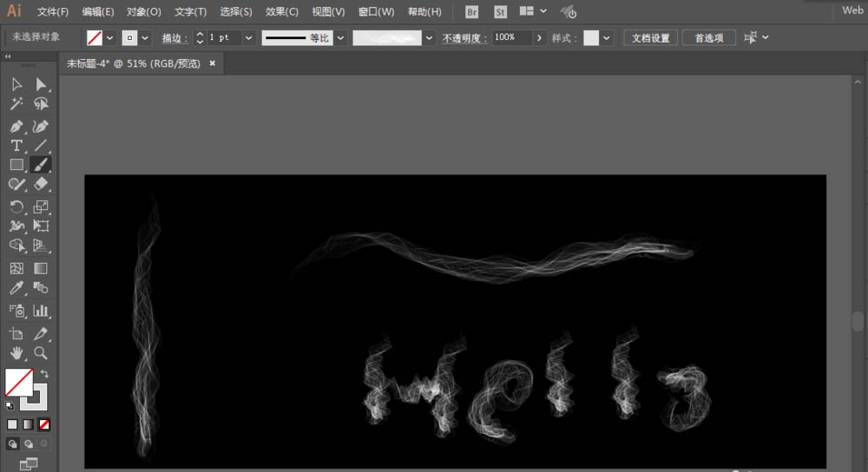The width and height of the screenshot is (868, 472).
Task: Select the Hand tool
Action: point(16,353)
